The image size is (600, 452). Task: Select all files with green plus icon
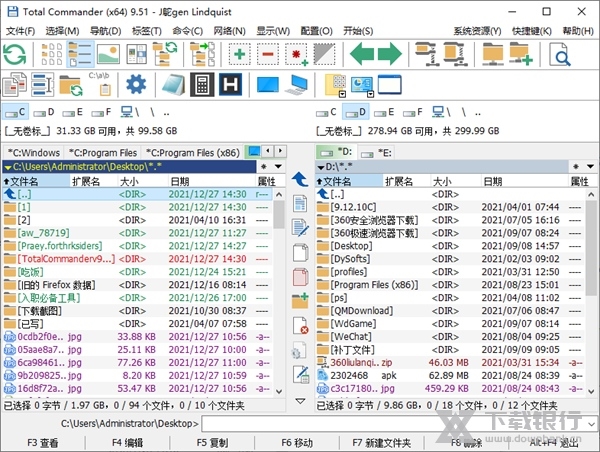pos(240,54)
